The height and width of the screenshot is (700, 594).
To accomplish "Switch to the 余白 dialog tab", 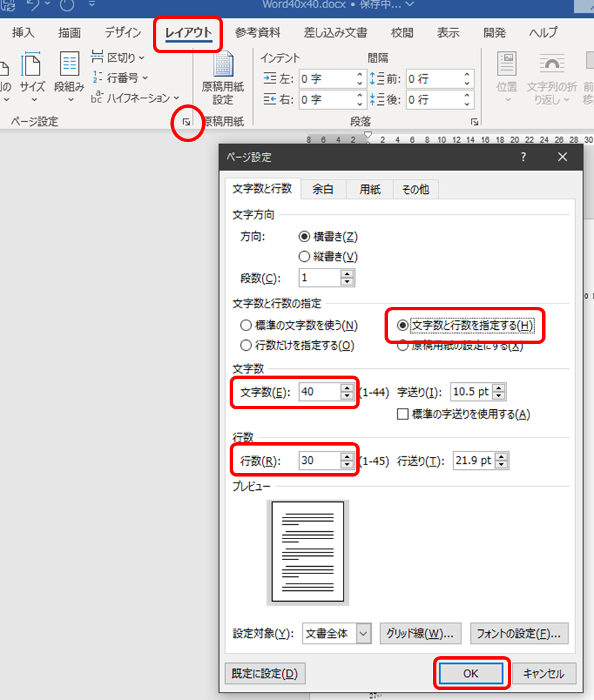I will pos(323,189).
